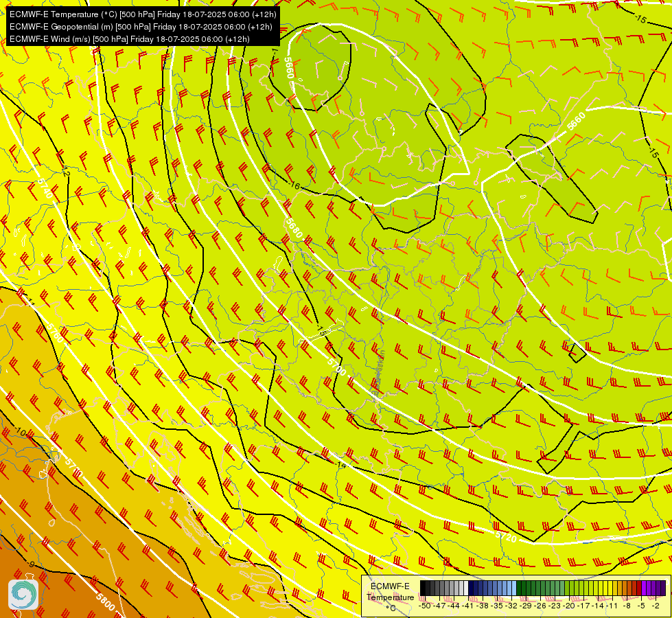Click the -17 value on the legend scale
The width and height of the screenshot is (672, 618).
[x=585, y=606]
